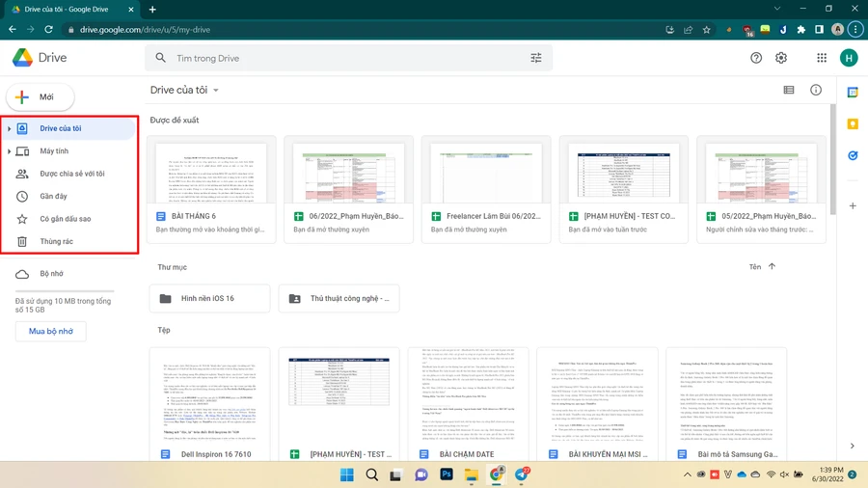Get add-ons plus icon in side panel
Viewport: 868px width, 488px height.
click(x=853, y=205)
